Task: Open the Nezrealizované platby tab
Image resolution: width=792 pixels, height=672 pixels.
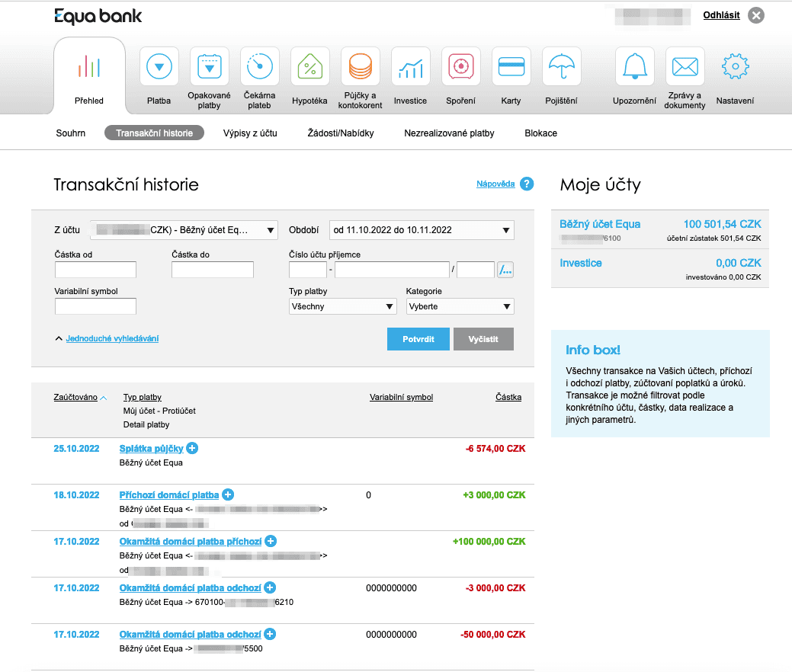Action: 449,133
